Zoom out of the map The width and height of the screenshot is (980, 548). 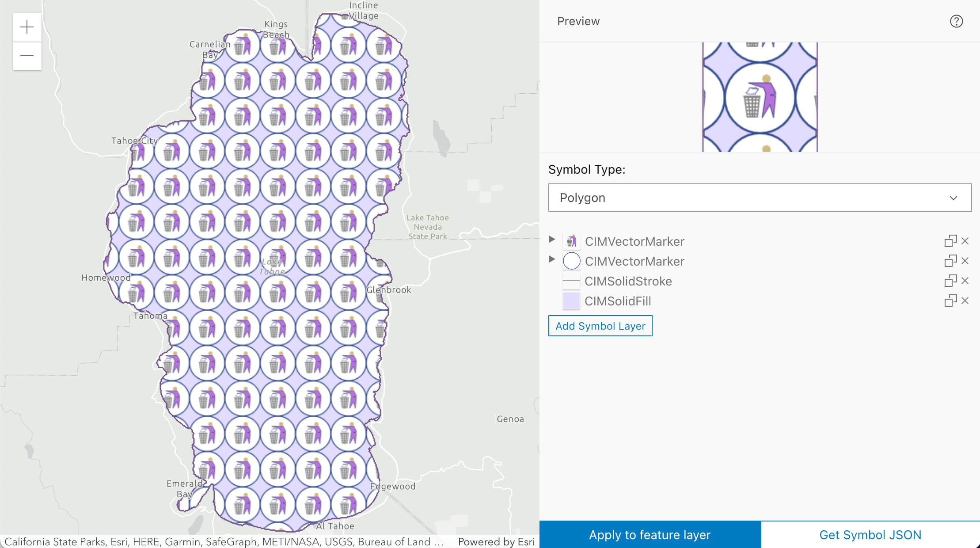(x=27, y=56)
